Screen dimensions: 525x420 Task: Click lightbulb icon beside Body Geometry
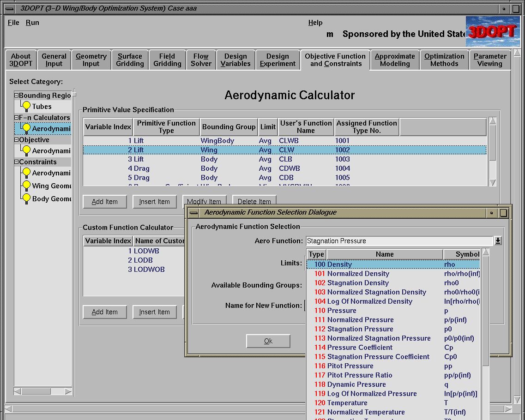point(26,198)
